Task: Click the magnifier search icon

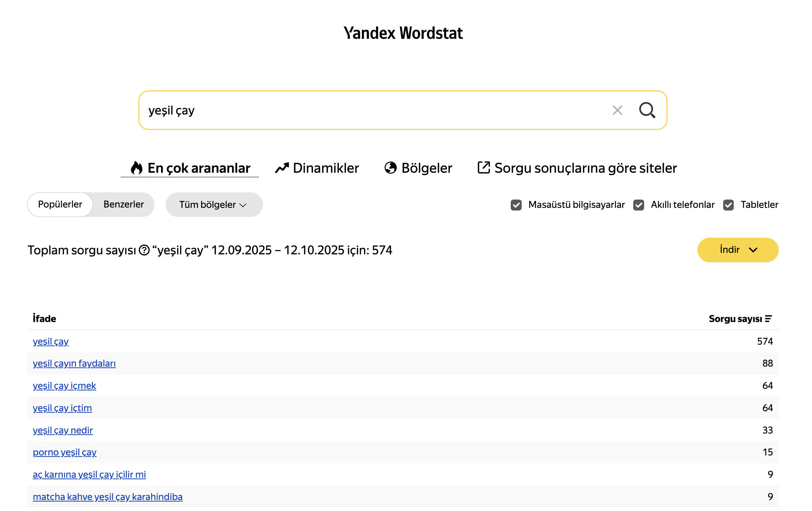Action: point(647,110)
